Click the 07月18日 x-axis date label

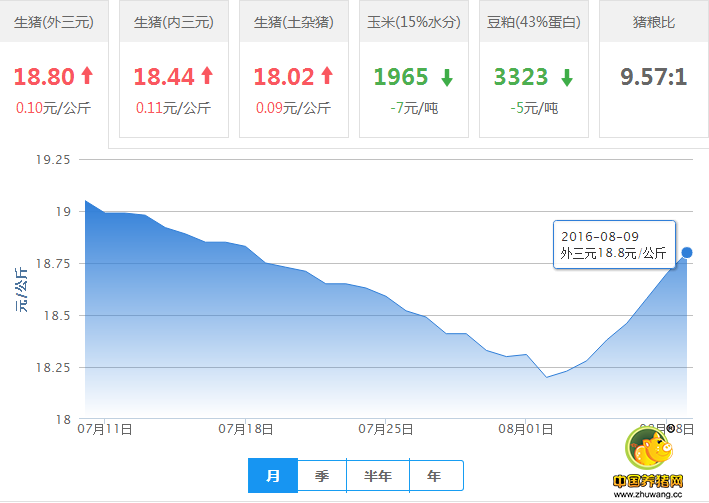[x=245, y=429]
